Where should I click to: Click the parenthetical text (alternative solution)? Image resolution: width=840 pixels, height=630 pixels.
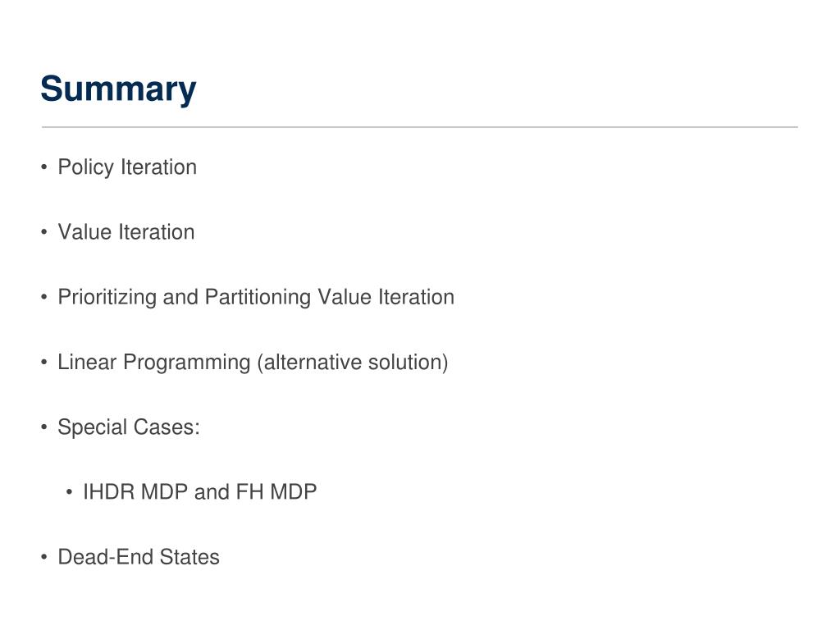click(x=353, y=363)
